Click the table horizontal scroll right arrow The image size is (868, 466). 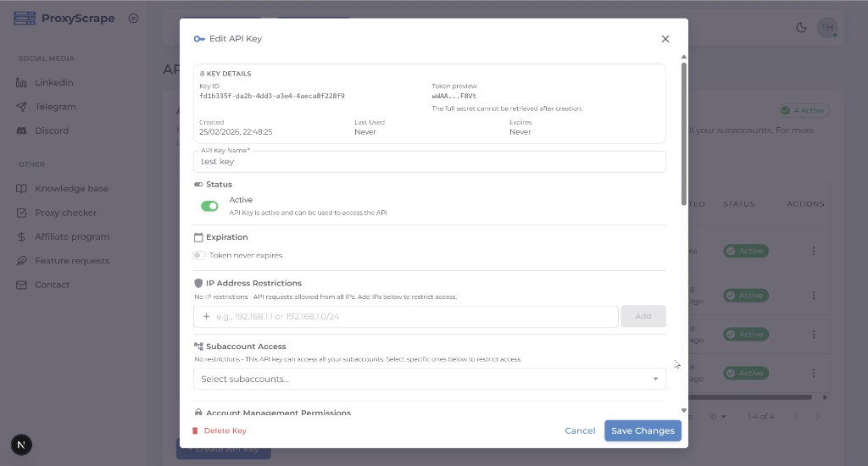[x=825, y=397]
